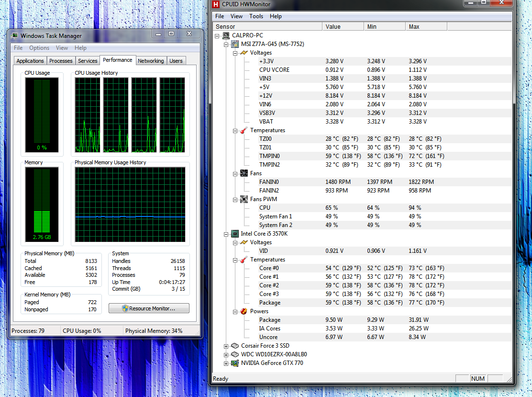The image size is (532, 397).
Task: Open the HWMonitor View menu
Action: coord(236,16)
